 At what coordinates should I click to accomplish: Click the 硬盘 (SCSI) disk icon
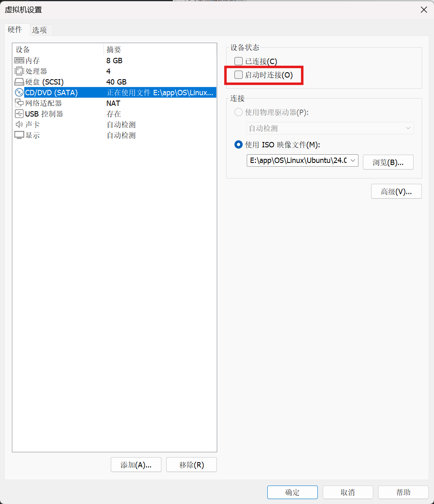19,82
